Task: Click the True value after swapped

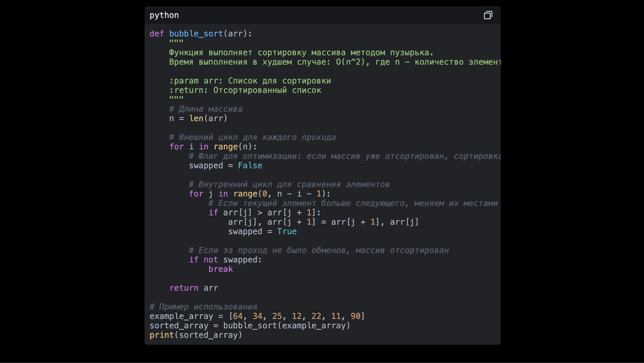Action: point(287,232)
